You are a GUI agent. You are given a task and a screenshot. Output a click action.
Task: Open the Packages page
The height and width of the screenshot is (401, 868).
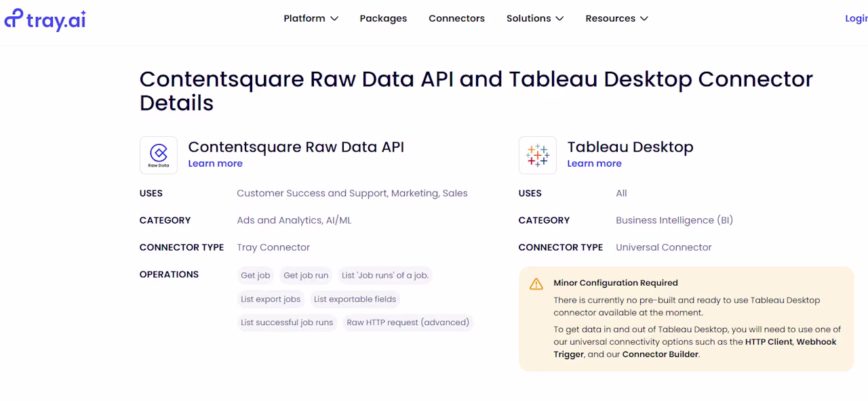[383, 18]
